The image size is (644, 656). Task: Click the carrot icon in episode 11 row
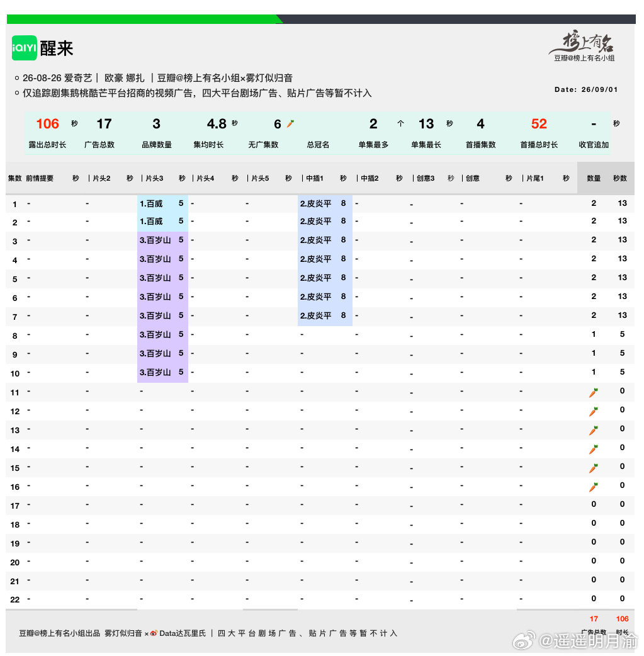[594, 392]
